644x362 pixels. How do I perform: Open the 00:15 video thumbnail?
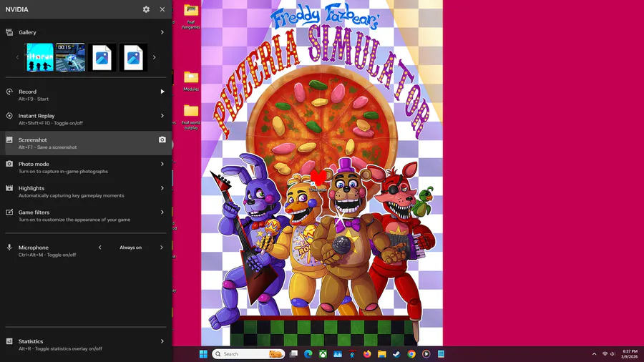[x=71, y=57]
